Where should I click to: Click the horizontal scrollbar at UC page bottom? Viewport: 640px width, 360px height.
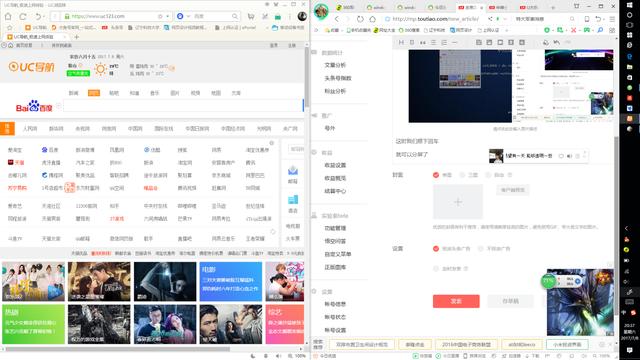[118, 349]
